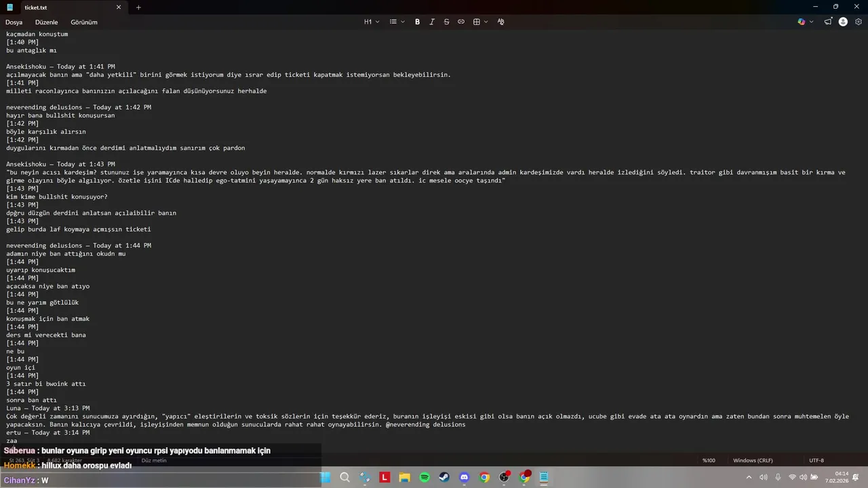Open Steam from the taskbar
Viewport: 868px width, 488px height.
[444, 477]
